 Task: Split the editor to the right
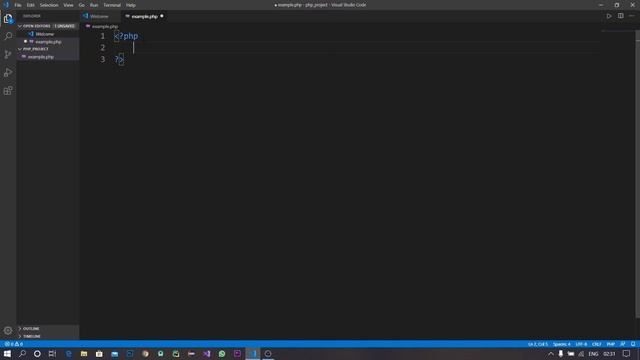(620, 16)
